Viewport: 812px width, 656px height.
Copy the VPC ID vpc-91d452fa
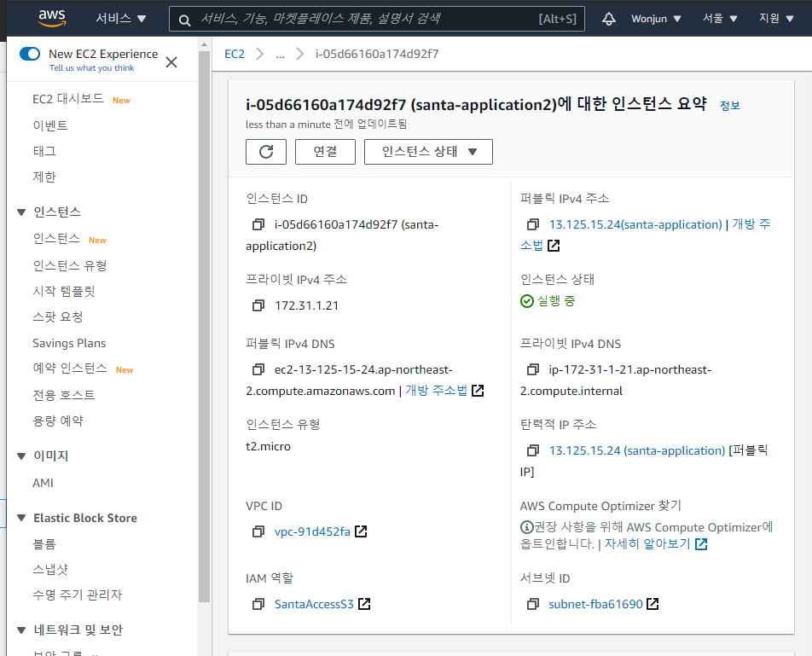click(x=258, y=531)
